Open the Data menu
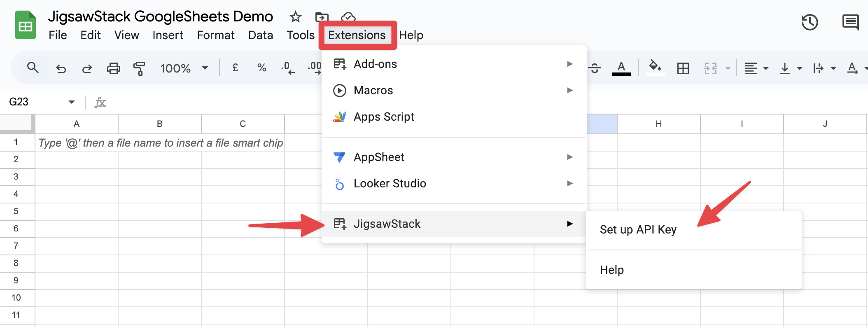The width and height of the screenshot is (868, 327). click(261, 35)
